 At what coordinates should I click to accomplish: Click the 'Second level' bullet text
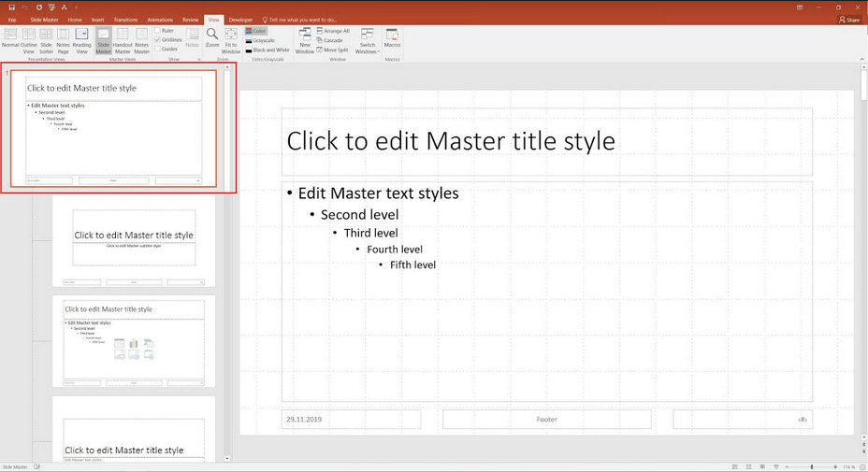[360, 215]
